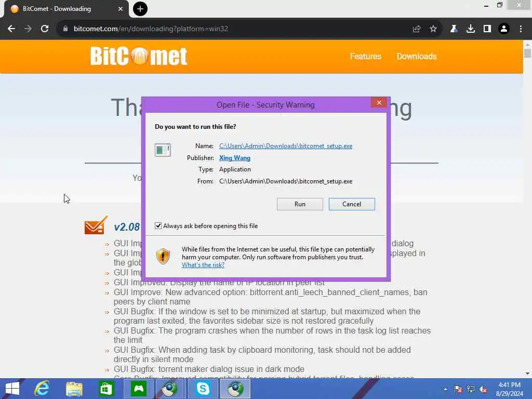Open the Xbox Games taskbar app
This screenshot has height=399, width=532.
pyautogui.click(x=139, y=389)
